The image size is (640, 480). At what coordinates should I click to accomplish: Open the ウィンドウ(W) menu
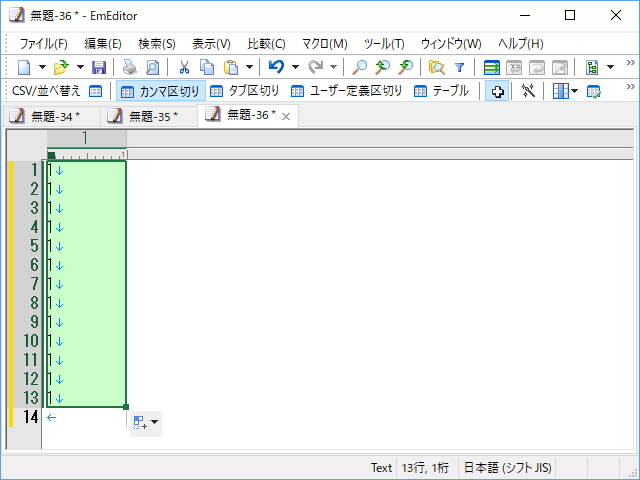coord(451,43)
